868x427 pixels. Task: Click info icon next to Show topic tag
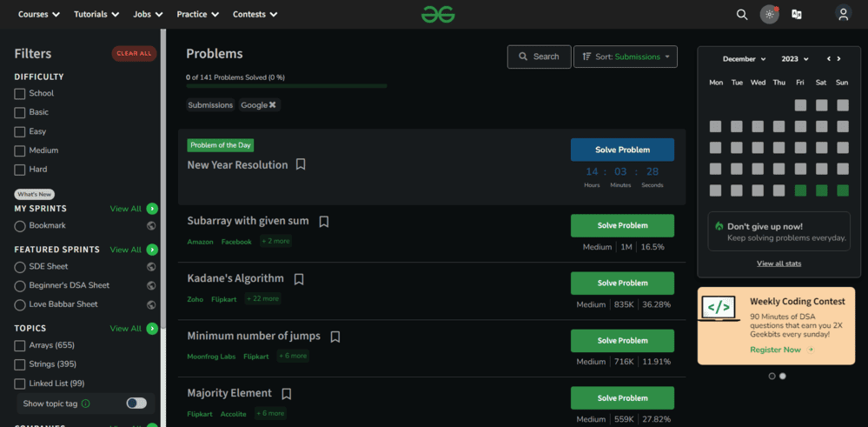click(x=85, y=404)
